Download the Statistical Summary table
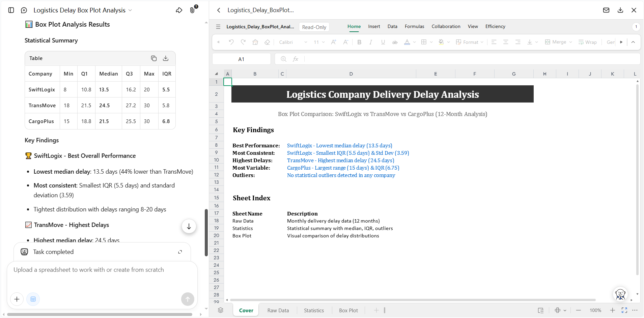Screen dimensions: 644x318 click(166, 58)
